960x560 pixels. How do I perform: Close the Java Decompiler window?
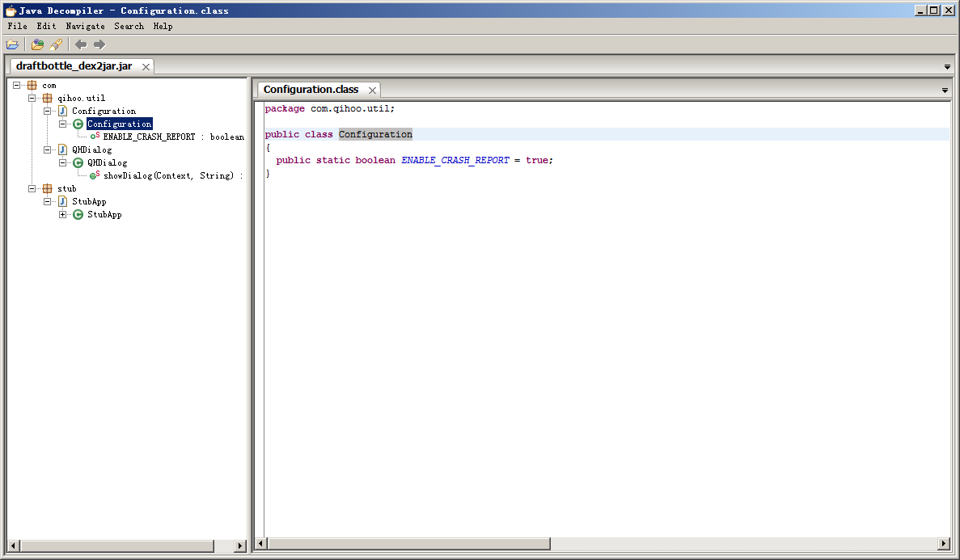click(x=949, y=11)
